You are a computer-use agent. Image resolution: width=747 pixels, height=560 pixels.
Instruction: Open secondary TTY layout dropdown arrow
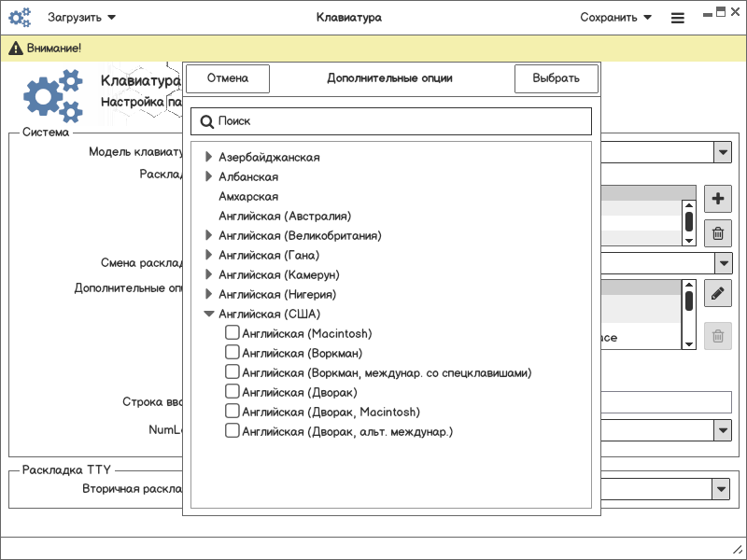click(721, 489)
